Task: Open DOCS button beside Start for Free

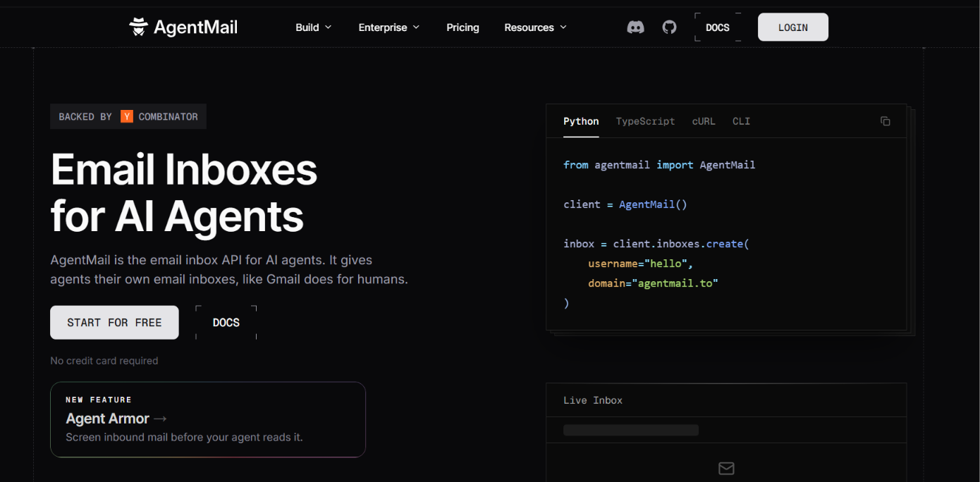Action: tap(226, 323)
